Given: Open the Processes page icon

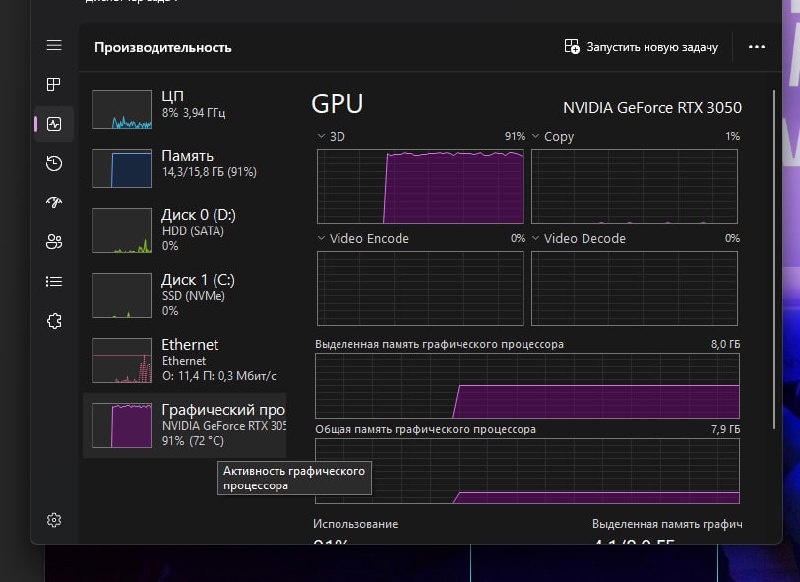Looking at the screenshot, I should click(x=54, y=84).
